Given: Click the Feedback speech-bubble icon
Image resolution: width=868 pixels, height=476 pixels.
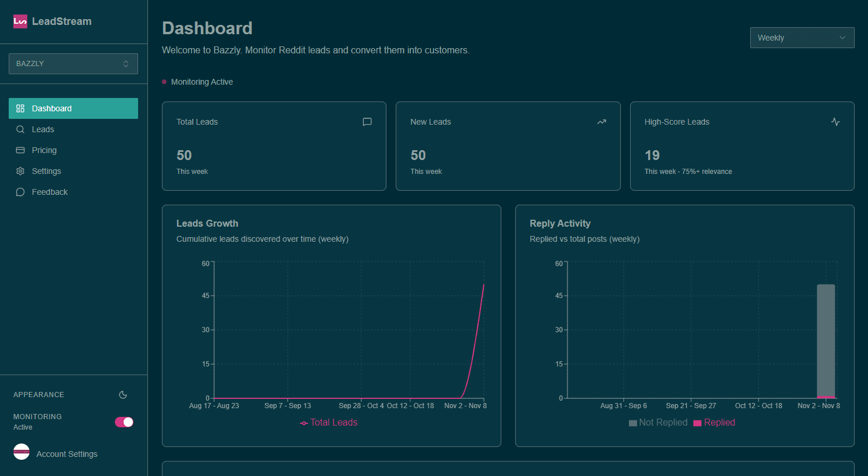Looking at the screenshot, I should tap(20, 192).
